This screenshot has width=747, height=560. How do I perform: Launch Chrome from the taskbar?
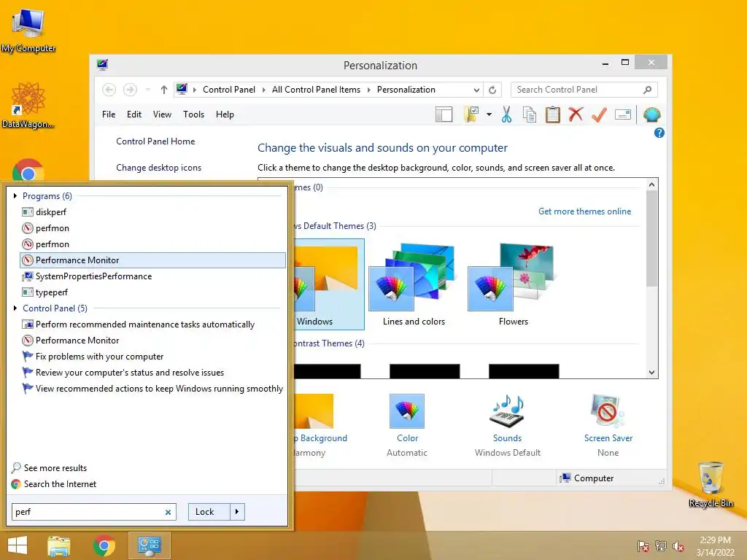click(x=104, y=545)
